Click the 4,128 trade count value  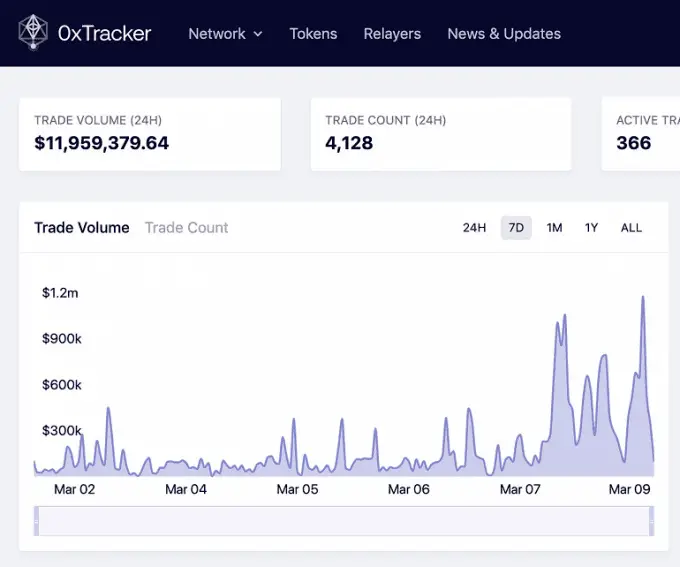tap(349, 143)
